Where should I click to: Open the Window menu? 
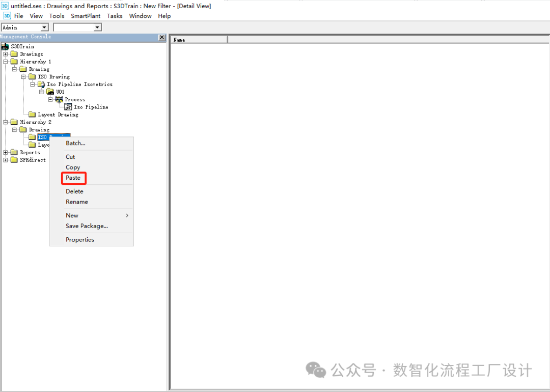141,16
